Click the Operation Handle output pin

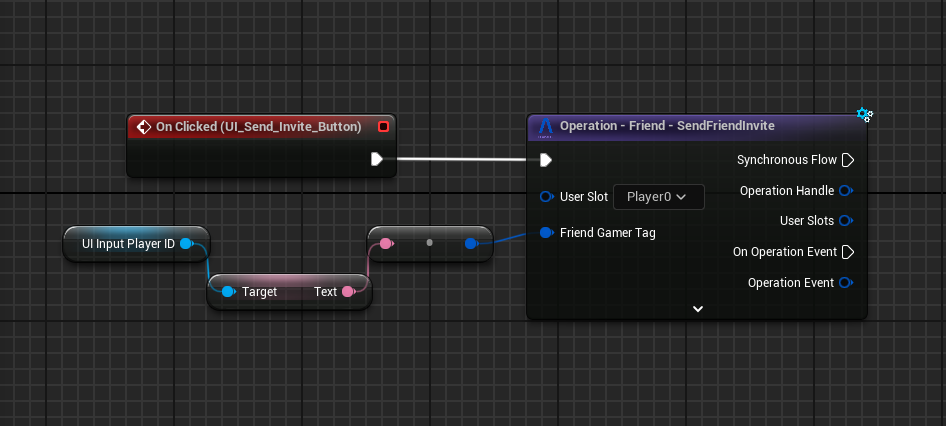pyautogui.click(x=846, y=191)
